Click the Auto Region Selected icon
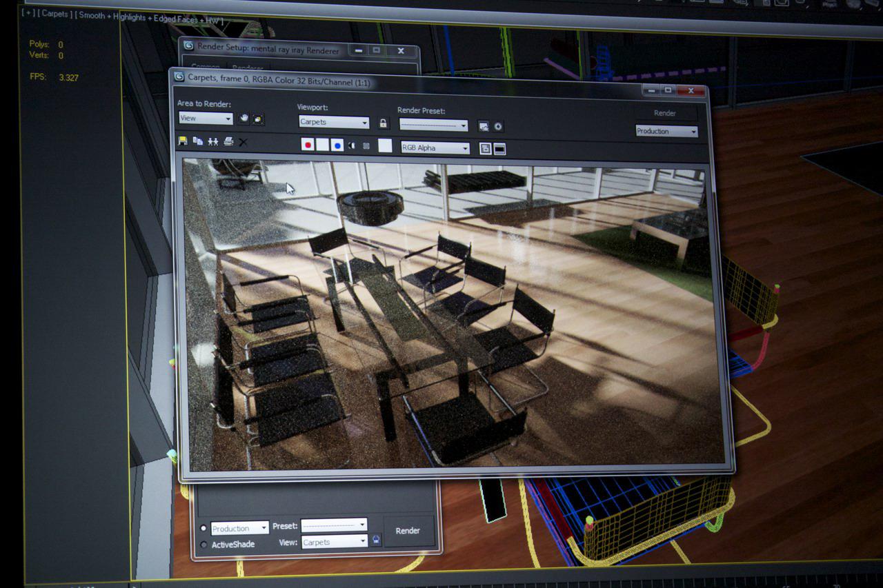 (x=258, y=119)
